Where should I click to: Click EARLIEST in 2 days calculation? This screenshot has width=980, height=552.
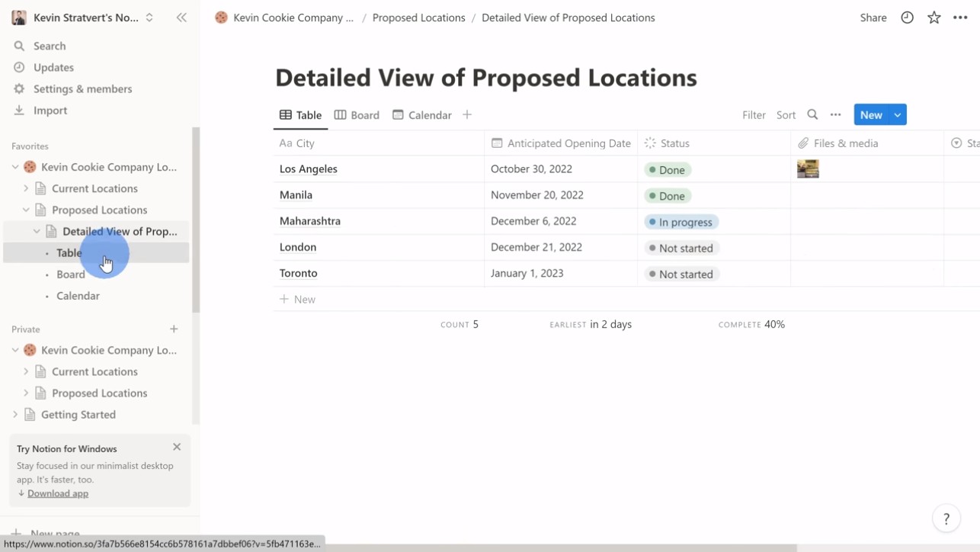coord(591,325)
